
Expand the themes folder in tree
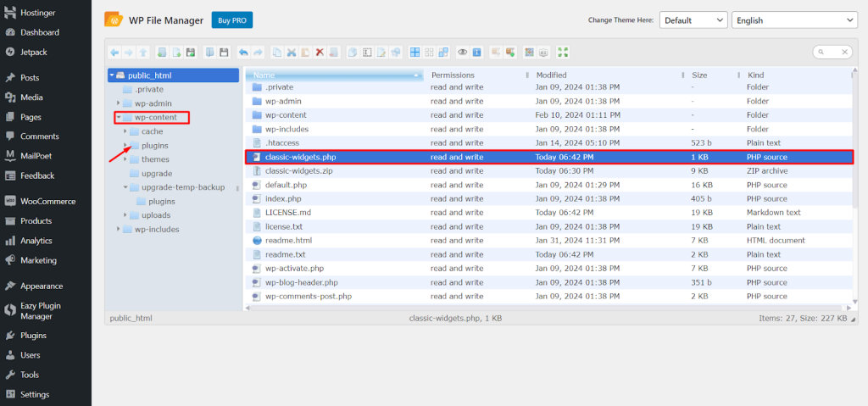[x=125, y=159]
